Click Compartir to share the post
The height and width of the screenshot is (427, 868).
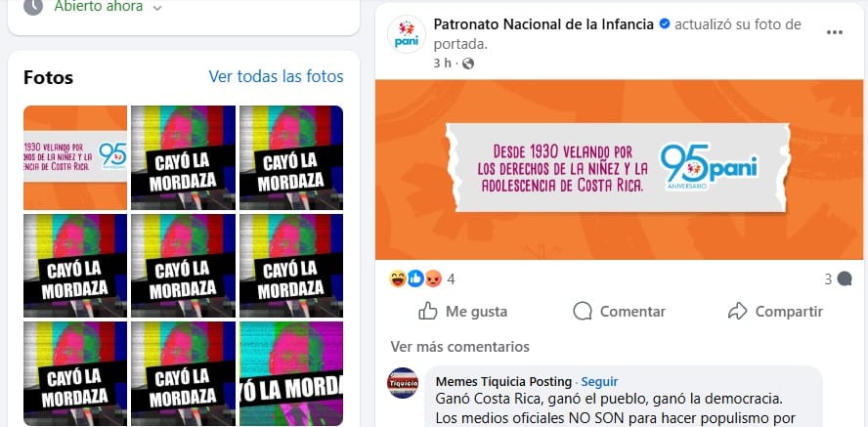pos(775,312)
